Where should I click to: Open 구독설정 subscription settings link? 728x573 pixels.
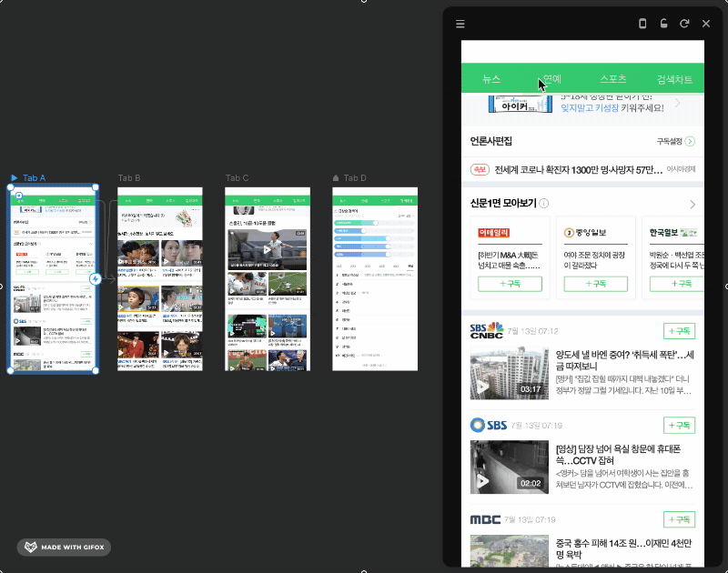pyautogui.click(x=669, y=142)
